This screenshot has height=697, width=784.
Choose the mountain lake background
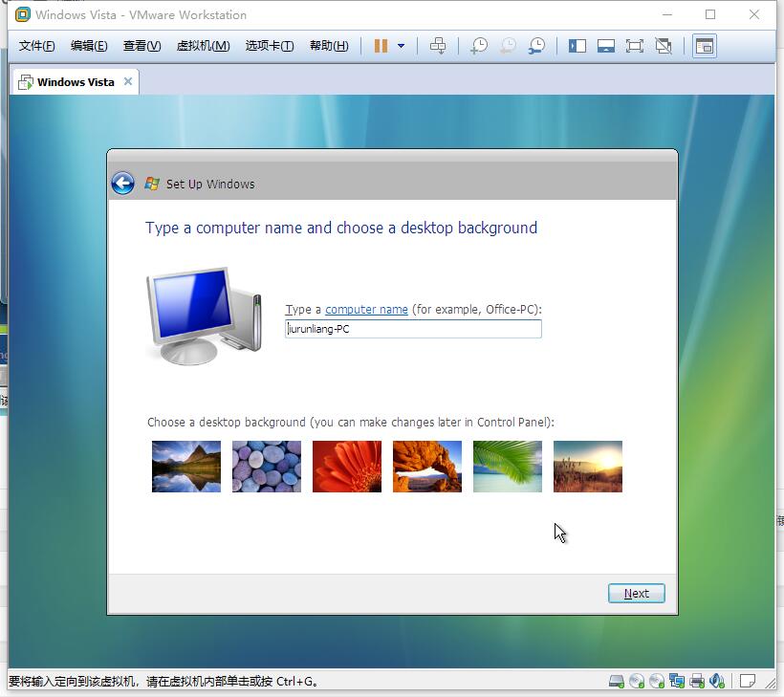click(186, 467)
